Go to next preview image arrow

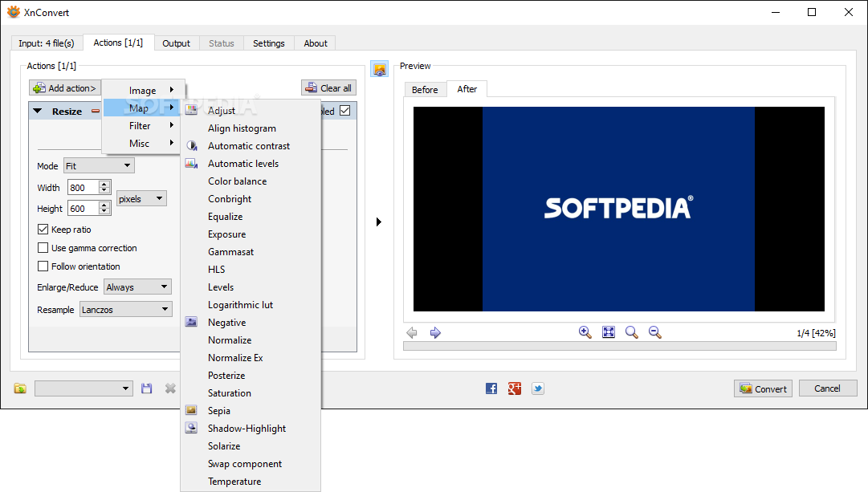436,332
